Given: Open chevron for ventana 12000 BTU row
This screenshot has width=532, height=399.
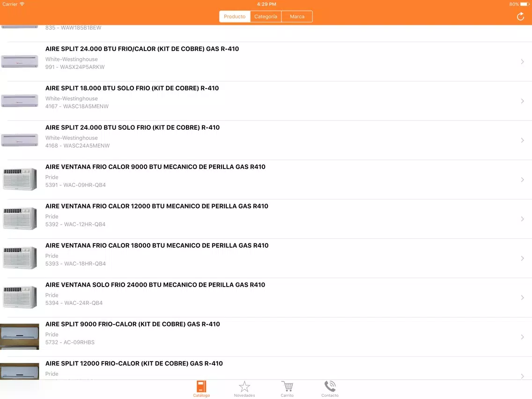Looking at the screenshot, I should pos(523,219).
